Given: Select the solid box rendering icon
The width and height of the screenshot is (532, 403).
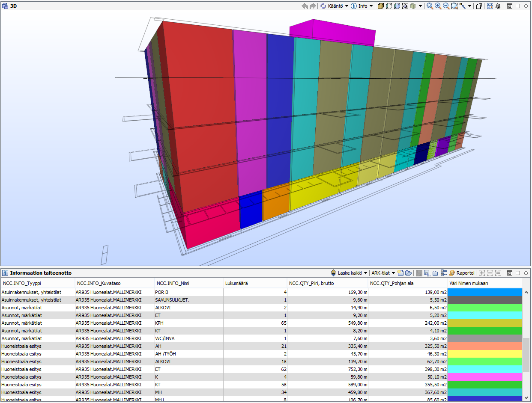Looking at the screenshot, I should (380, 6).
